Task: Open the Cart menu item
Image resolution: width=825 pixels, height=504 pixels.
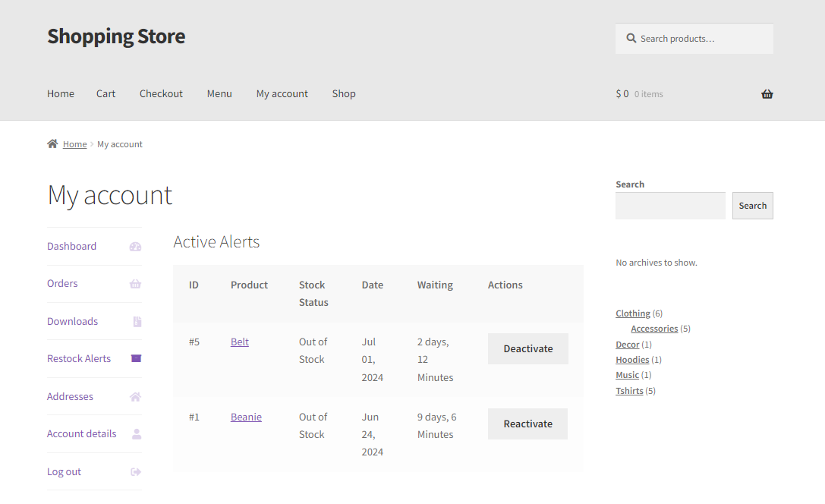Action: click(105, 93)
